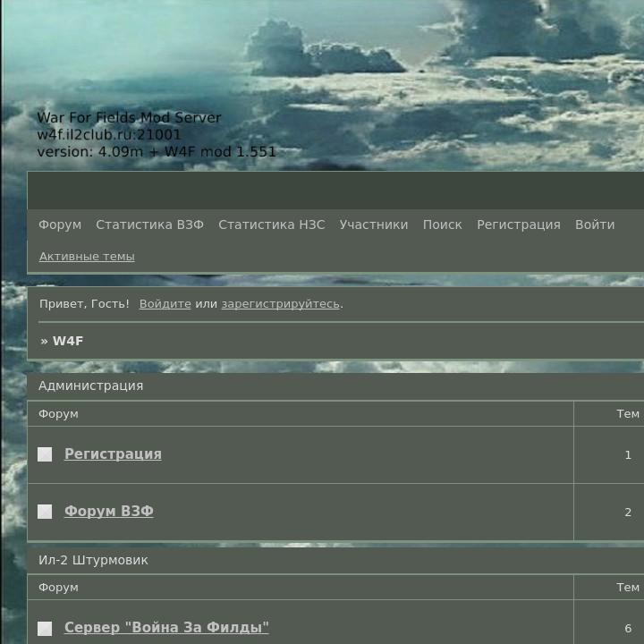Viewport: 644px width, 644px height.
Task: Click the Войдите link in the greeting
Action: [165, 304]
